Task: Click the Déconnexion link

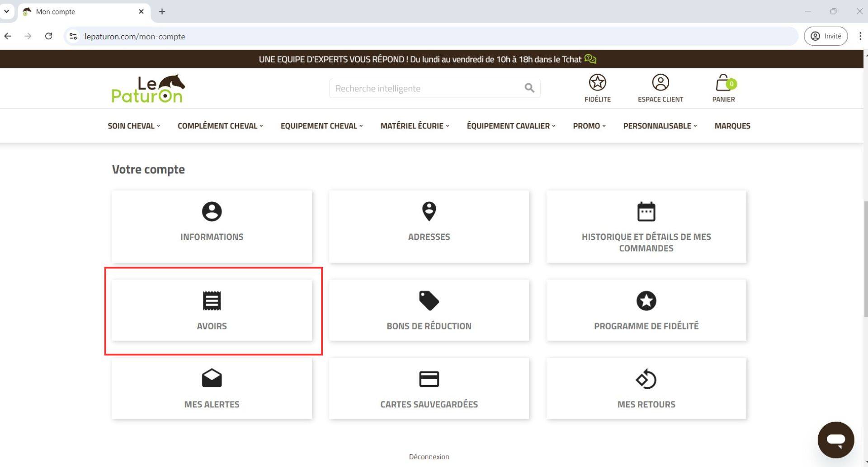Action: pos(429,457)
